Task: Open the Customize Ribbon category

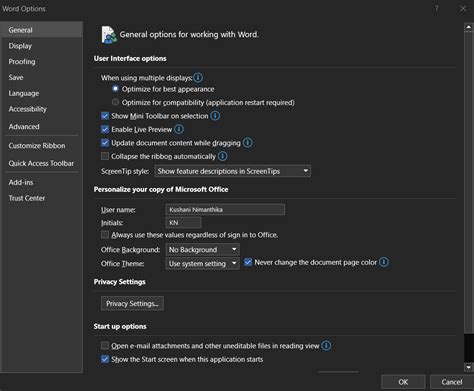Action: point(37,146)
